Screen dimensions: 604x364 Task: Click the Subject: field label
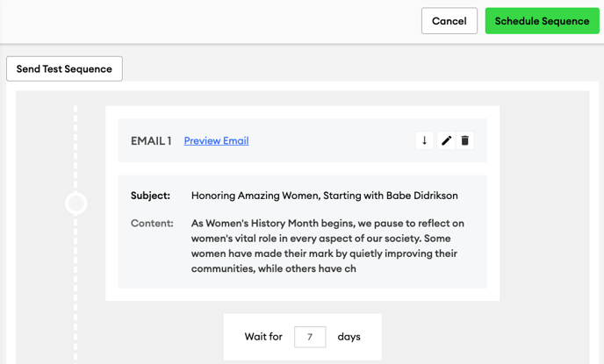(x=150, y=196)
